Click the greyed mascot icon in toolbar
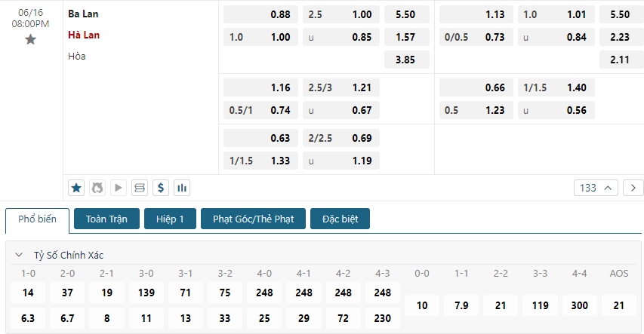644x334 pixels. (97, 187)
